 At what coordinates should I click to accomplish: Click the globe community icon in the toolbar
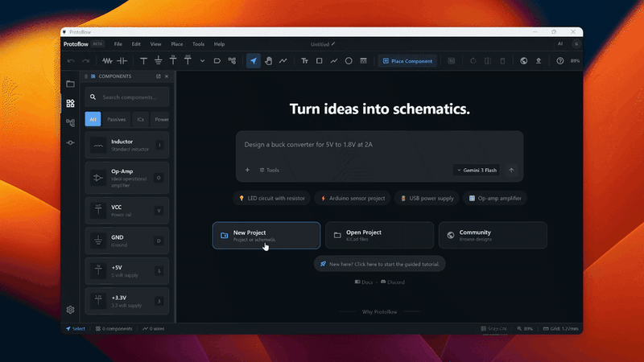click(524, 61)
